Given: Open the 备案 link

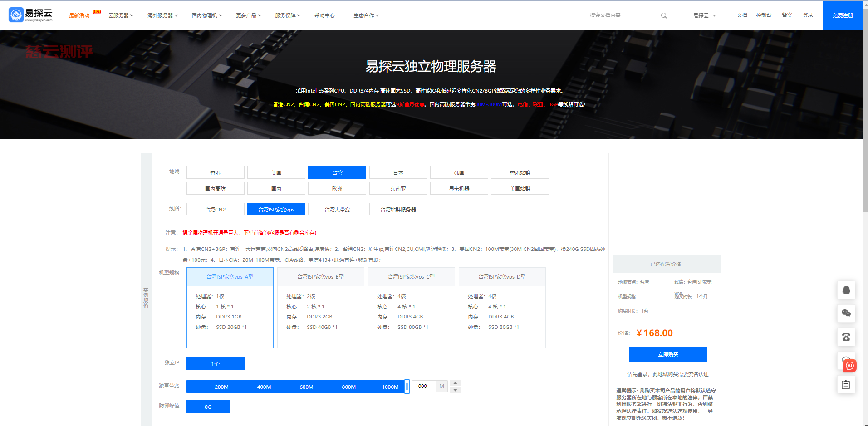Looking at the screenshot, I should [787, 15].
